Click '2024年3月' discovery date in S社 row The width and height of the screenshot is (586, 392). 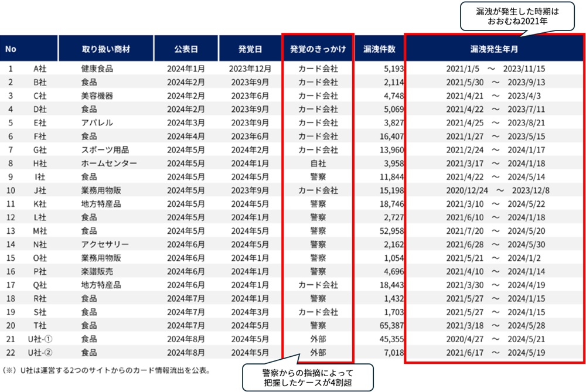(250, 312)
